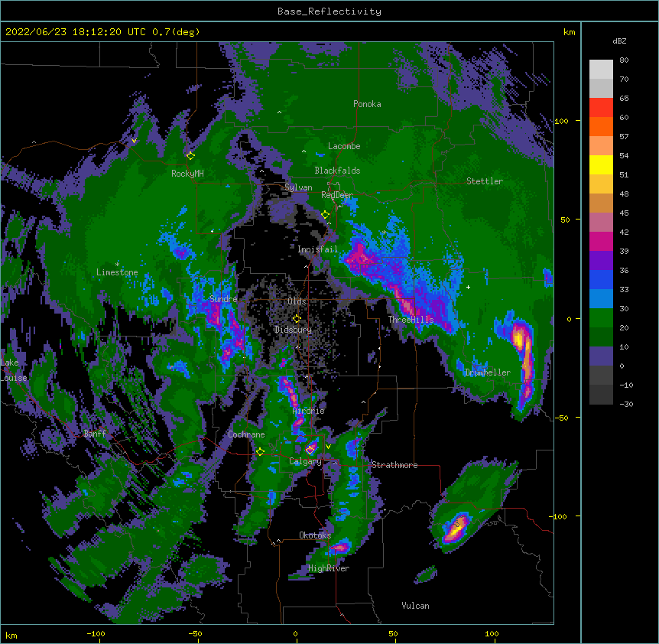Pick the blue 33–36 dBZ legend swatch

pos(601,280)
